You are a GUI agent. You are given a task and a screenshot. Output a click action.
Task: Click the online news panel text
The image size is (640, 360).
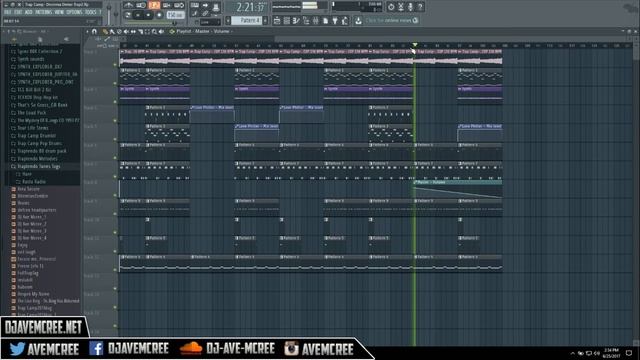coord(388,20)
